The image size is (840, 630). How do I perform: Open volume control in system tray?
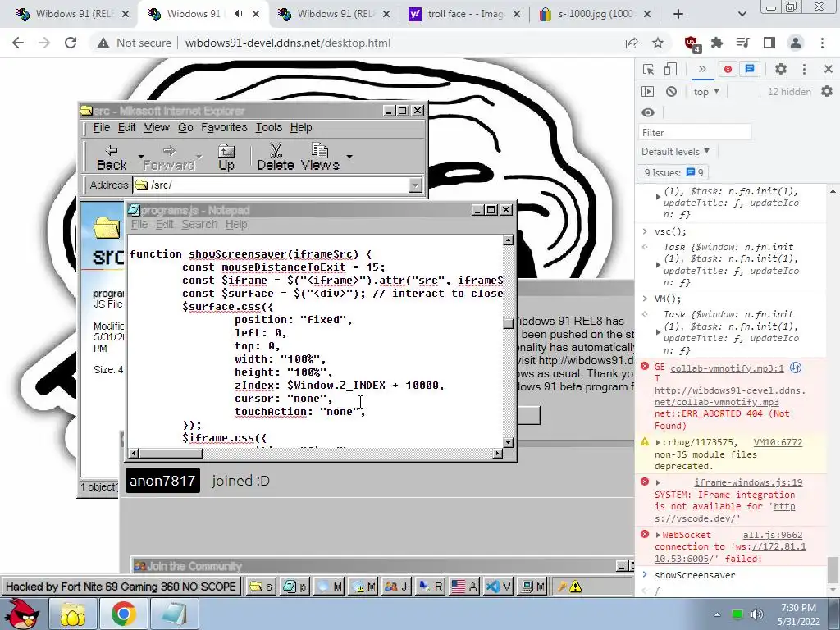pyautogui.click(x=757, y=614)
